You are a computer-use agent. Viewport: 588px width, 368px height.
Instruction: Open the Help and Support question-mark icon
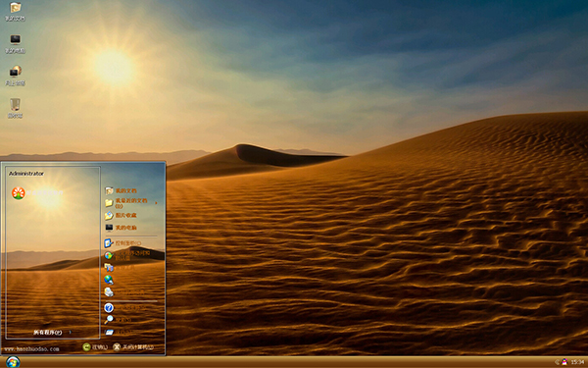pos(109,308)
